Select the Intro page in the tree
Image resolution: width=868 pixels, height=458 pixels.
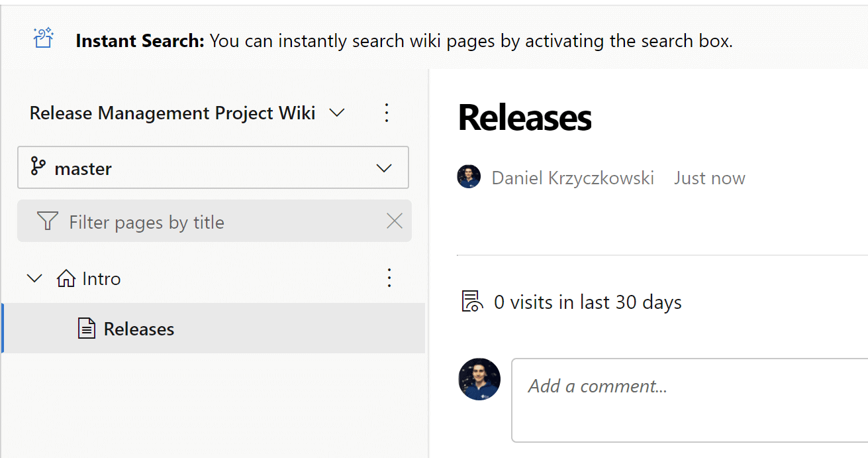pyautogui.click(x=101, y=278)
